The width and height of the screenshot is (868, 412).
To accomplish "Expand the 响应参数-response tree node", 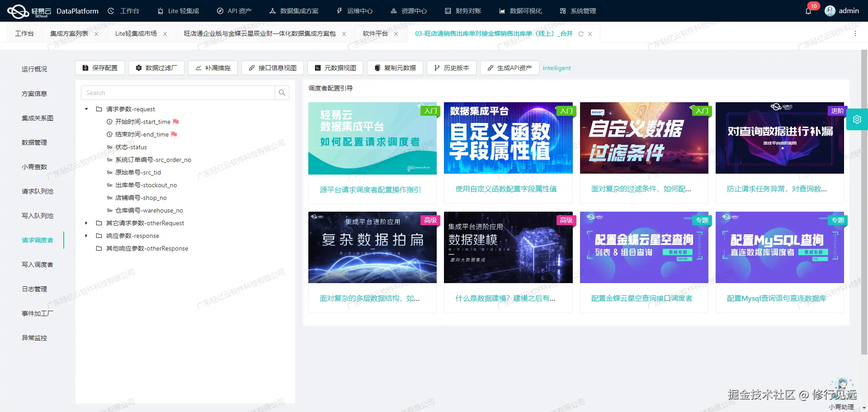I will [x=86, y=236].
